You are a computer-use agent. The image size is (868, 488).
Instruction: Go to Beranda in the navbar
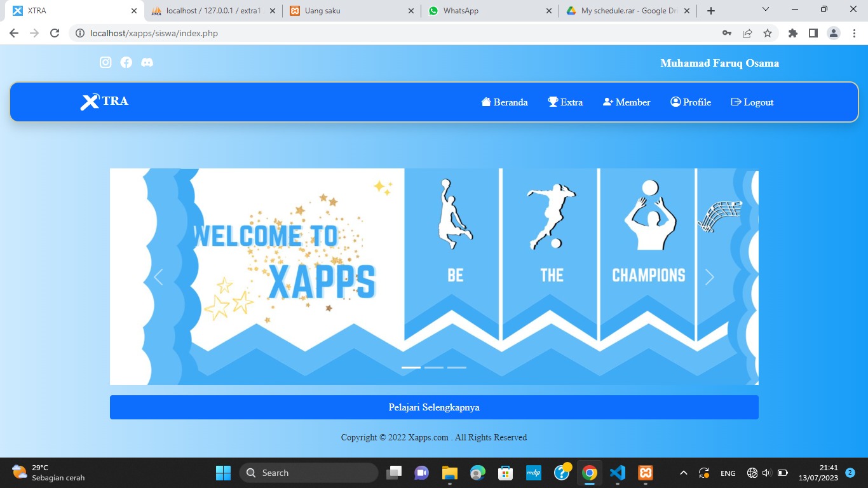[505, 102]
